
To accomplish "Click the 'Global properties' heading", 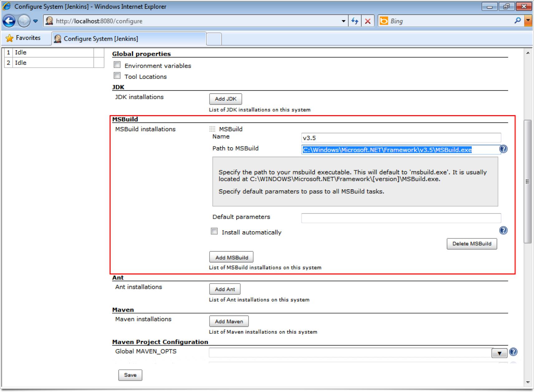I will (142, 54).
